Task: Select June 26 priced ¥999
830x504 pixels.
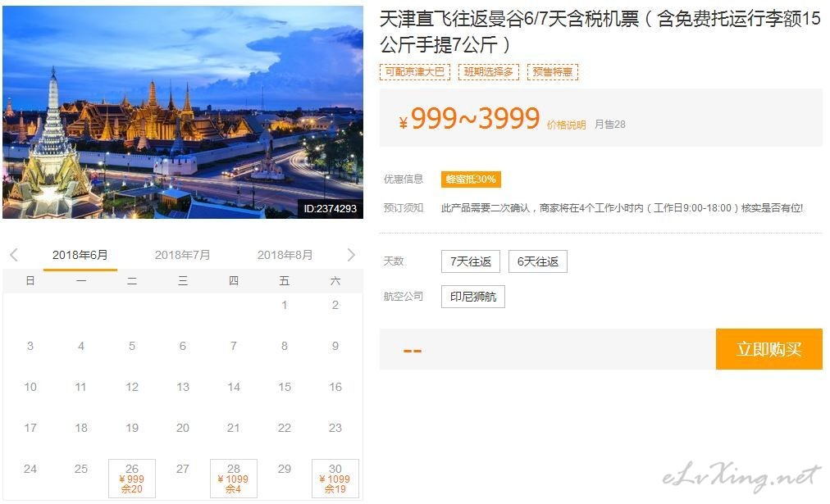Action: pos(132,479)
